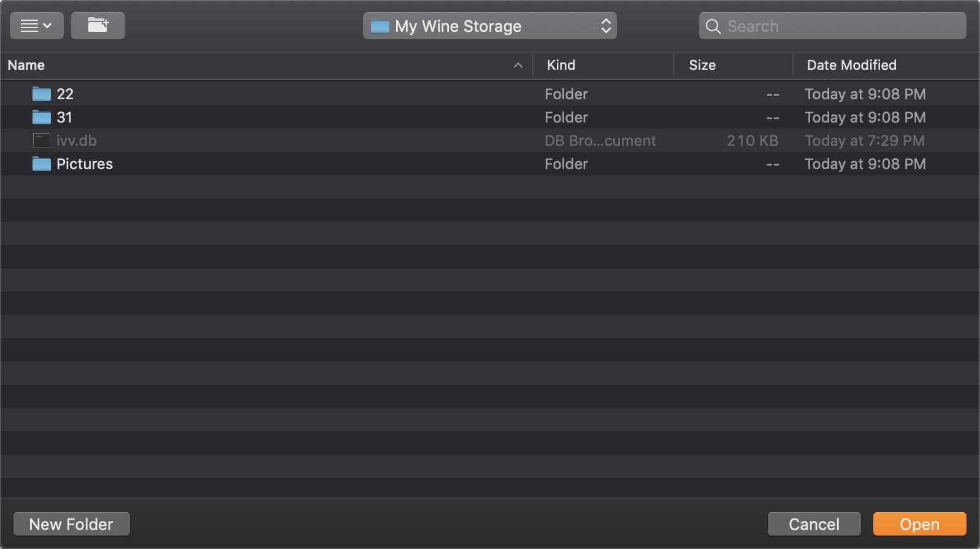Screen dimensions: 980x549
Task: Select the ivv.db file name
Action: (x=77, y=140)
